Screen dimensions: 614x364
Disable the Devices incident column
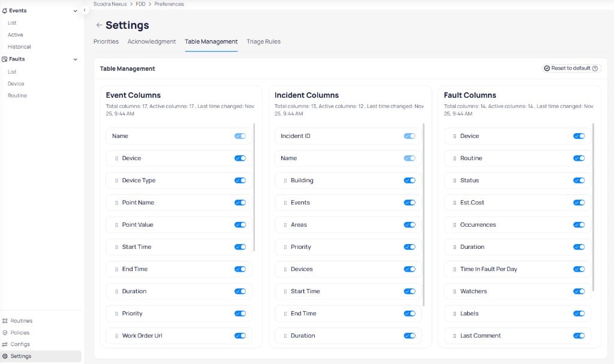(410, 269)
